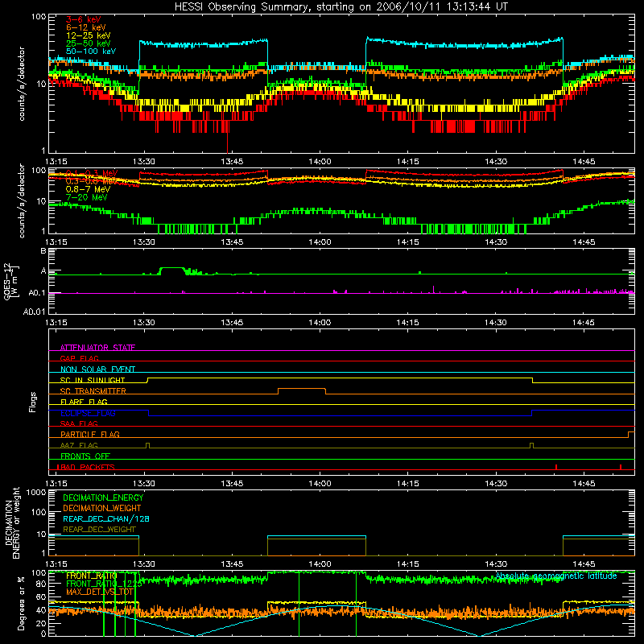This screenshot has width=644, height=644.
Task: Click the red '0.1-0.3 MeV' legend label
Action: point(91,173)
